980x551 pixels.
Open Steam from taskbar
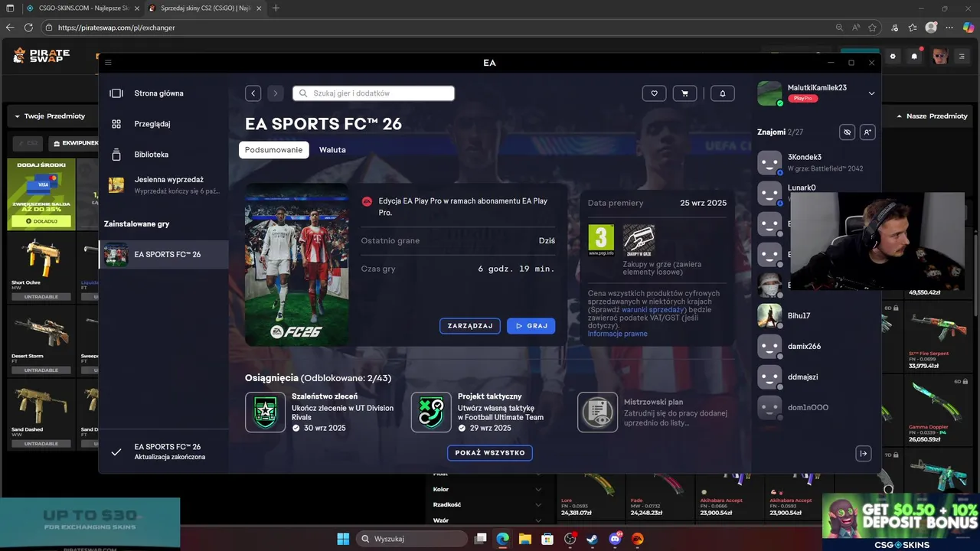pyautogui.click(x=592, y=539)
